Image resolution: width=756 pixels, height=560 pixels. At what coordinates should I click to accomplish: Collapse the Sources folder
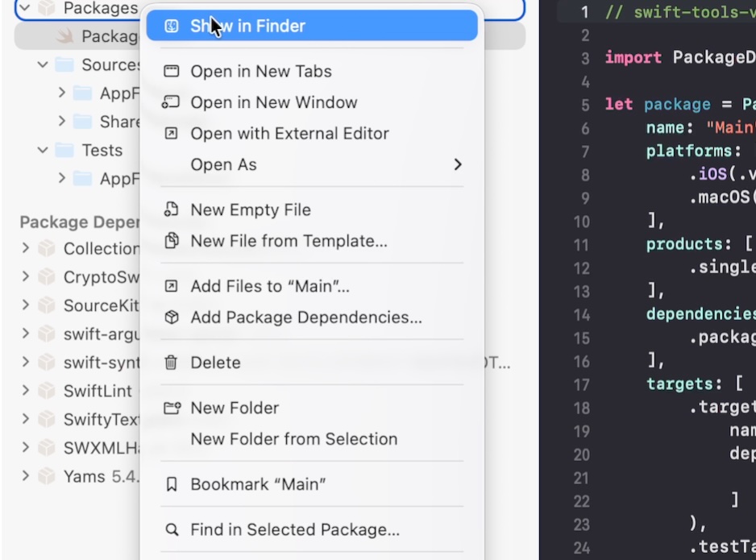tap(43, 64)
